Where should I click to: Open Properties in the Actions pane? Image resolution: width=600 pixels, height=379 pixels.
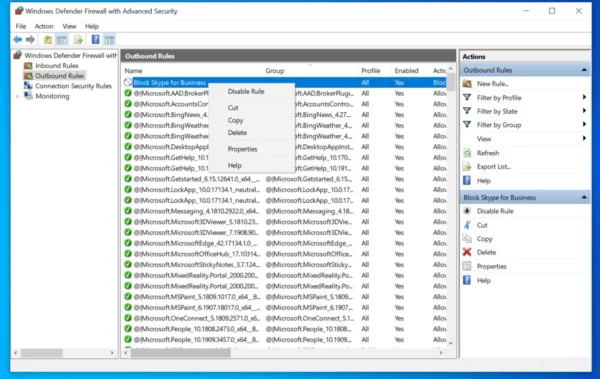[492, 266]
